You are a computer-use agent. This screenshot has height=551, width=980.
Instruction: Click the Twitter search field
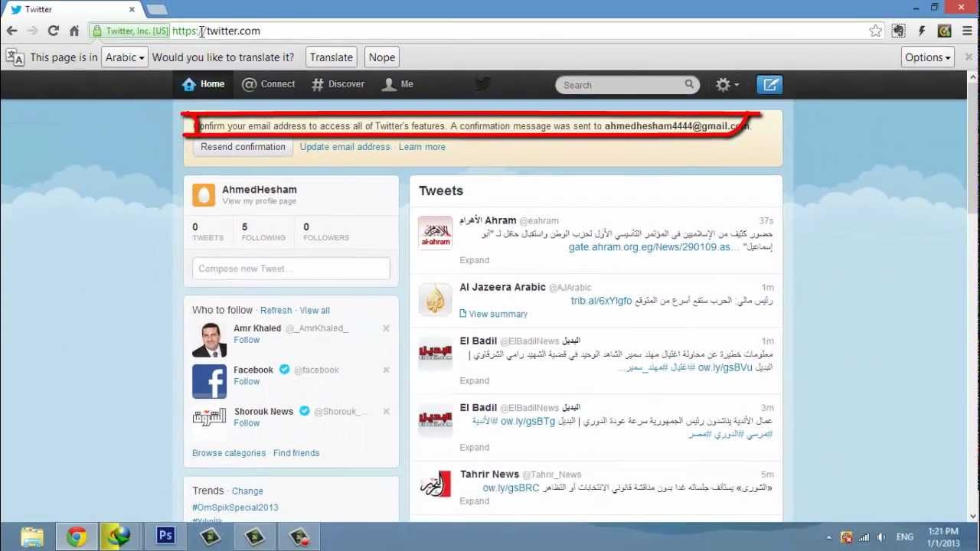pos(627,85)
